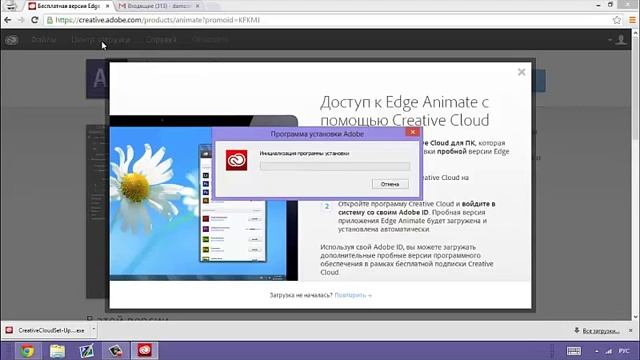Change the РУС input language

click(x=624, y=351)
